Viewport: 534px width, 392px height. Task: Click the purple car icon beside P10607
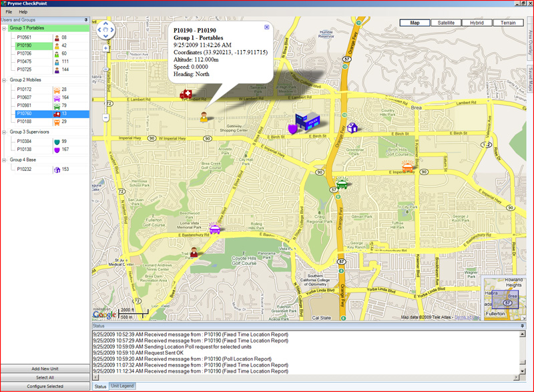[x=57, y=97]
